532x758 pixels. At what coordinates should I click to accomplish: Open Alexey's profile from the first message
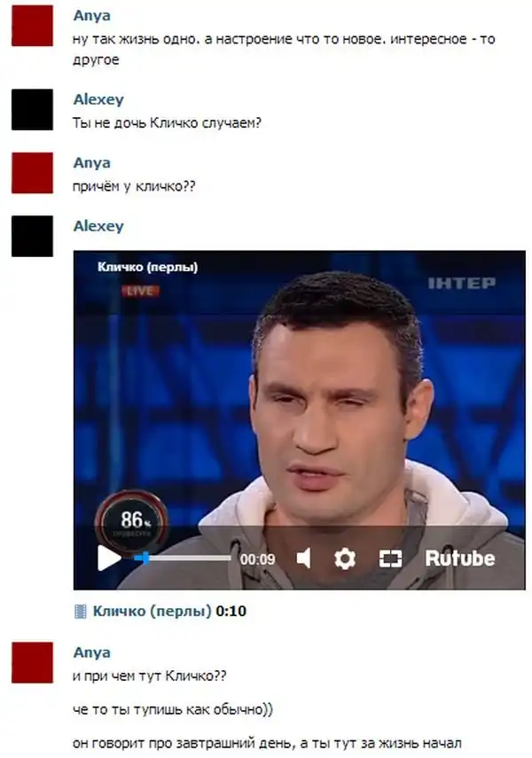click(x=98, y=99)
